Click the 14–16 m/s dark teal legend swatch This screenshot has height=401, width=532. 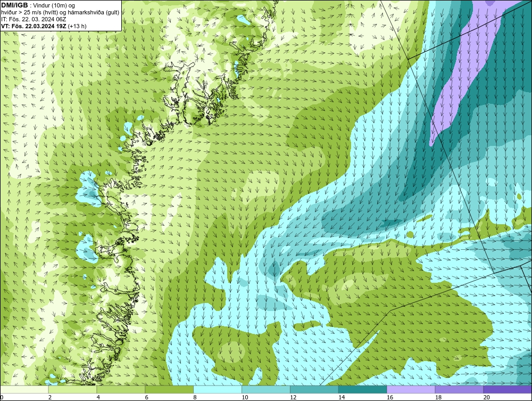[x=363, y=389]
